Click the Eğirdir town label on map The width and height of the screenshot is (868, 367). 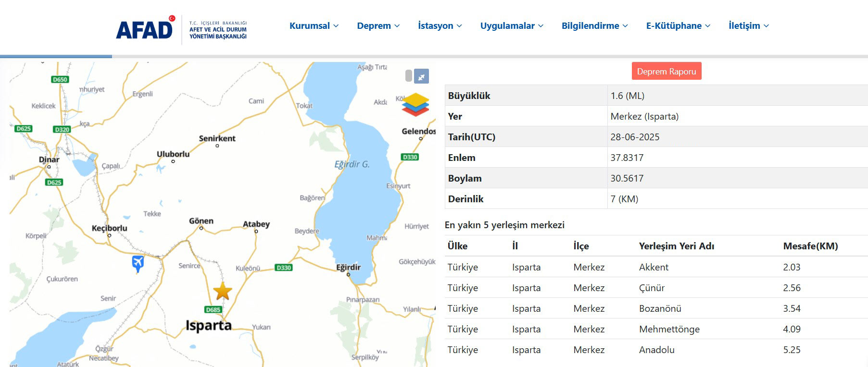click(348, 268)
